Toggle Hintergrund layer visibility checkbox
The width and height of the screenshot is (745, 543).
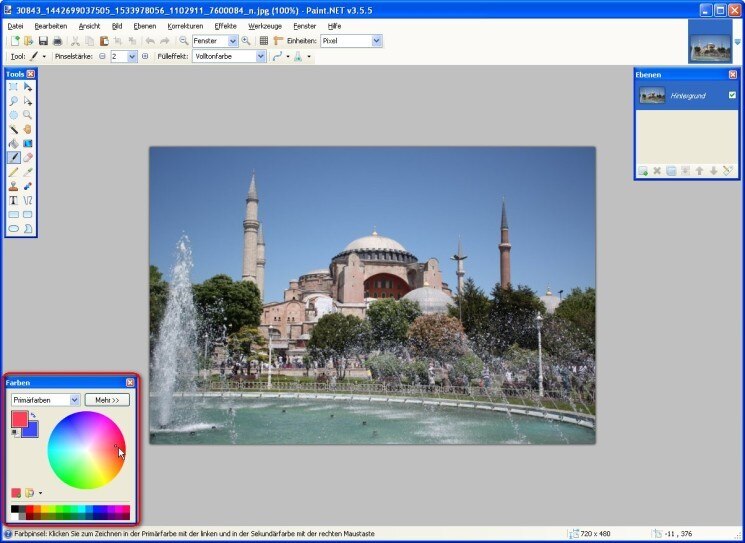(x=732, y=95)
